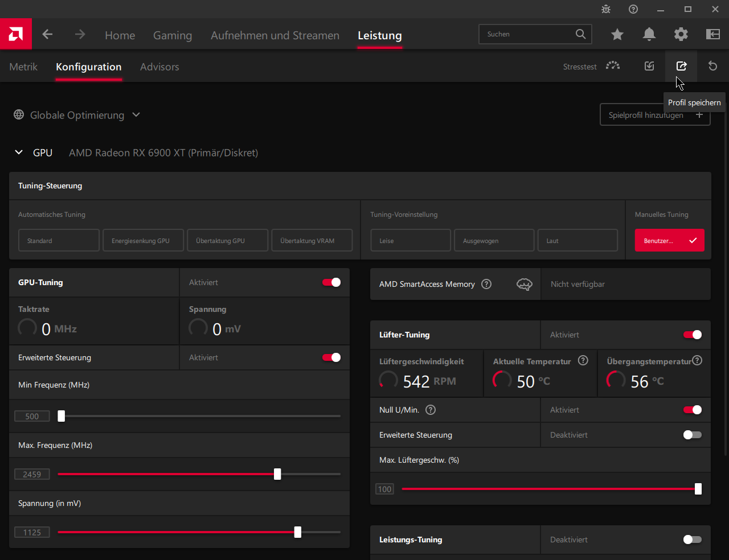Collapse the GPU section chevron
Viewport: 729px width, 560px height.
click(19, 153)
